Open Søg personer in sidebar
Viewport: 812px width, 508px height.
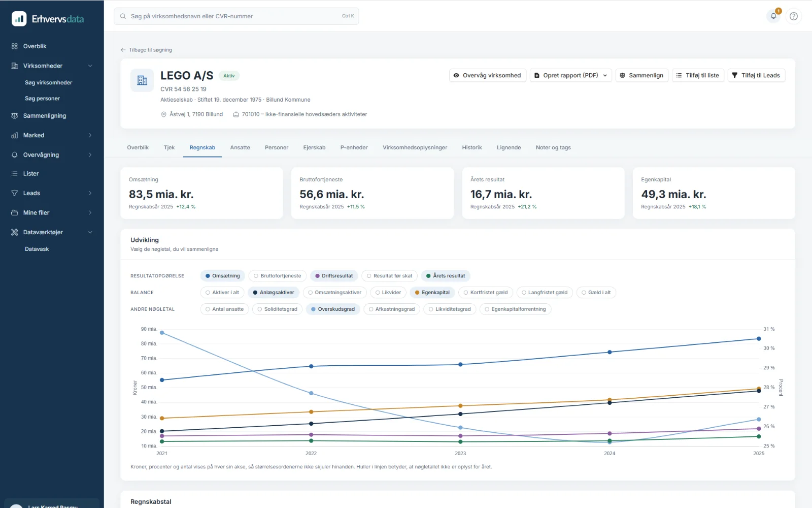pos(42,99)
